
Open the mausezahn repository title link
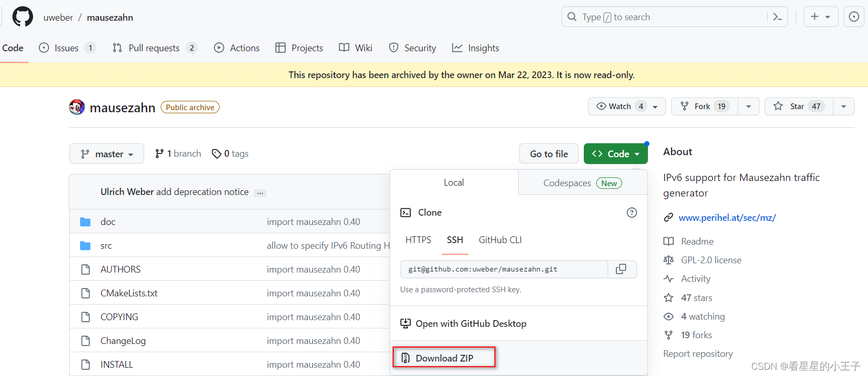pyautogui.click(x=122, y=108)
